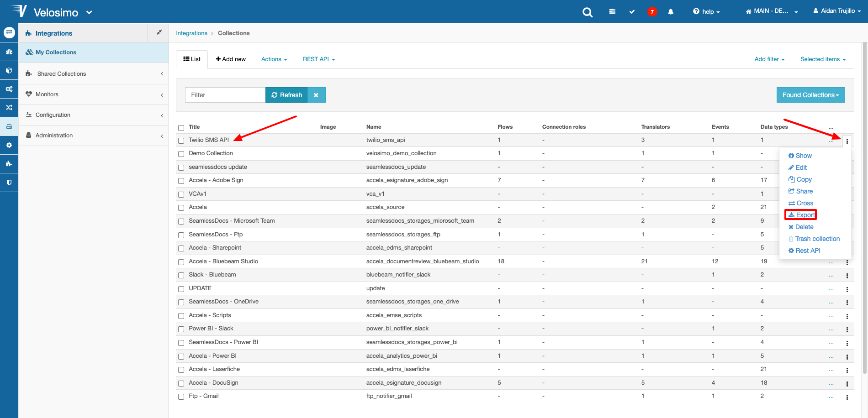
Task: Click into the Filter text field
Action: click(225, 95)
